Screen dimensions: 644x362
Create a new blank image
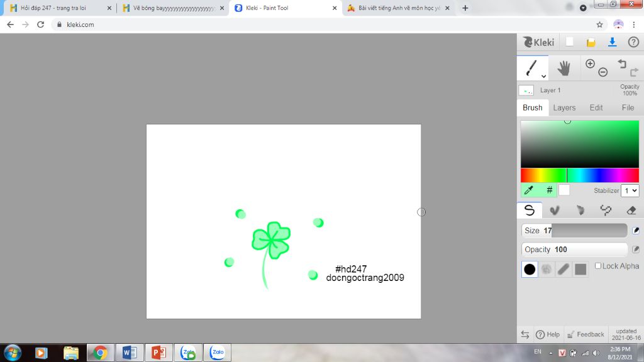pos(570,42)
